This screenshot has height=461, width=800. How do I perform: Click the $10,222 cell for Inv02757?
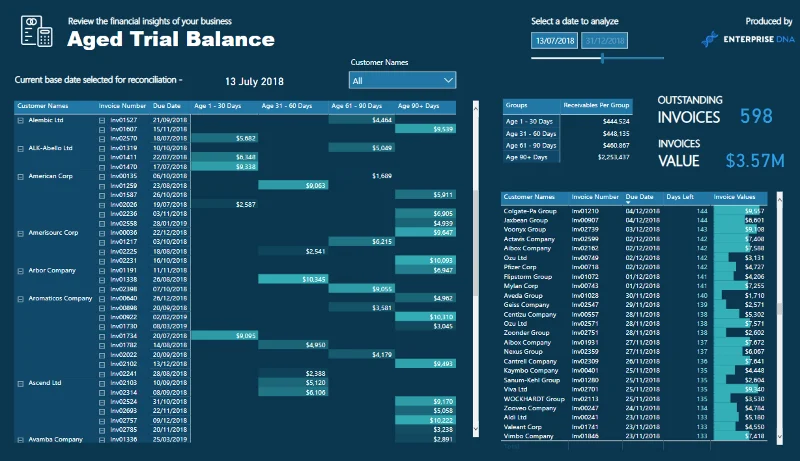[425, 420]
